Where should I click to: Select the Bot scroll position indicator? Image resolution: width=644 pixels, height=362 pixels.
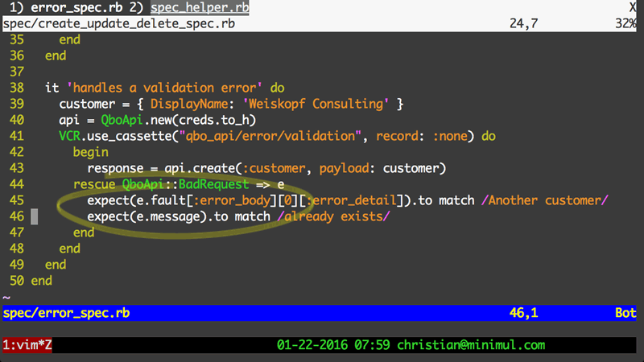(x=625, y=313)
